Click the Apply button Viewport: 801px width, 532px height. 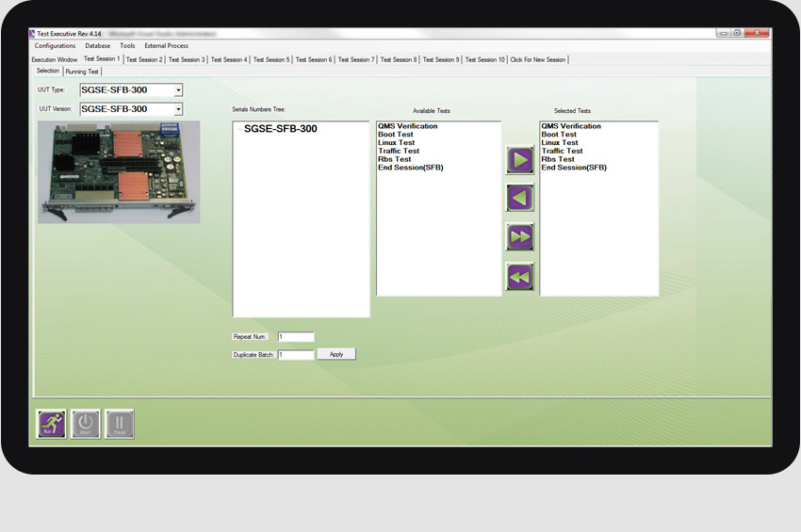click(x=336, y=354)
